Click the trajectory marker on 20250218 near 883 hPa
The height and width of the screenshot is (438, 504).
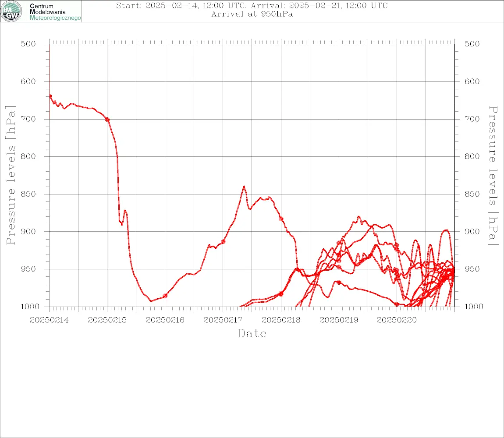(x=281, y=219)
